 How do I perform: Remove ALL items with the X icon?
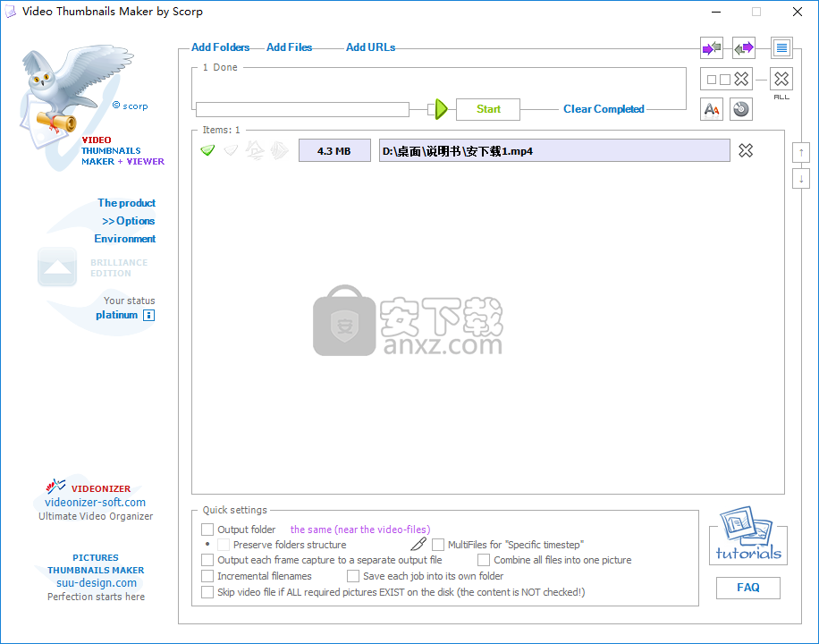pyautogui.click(x=781, y=79)
